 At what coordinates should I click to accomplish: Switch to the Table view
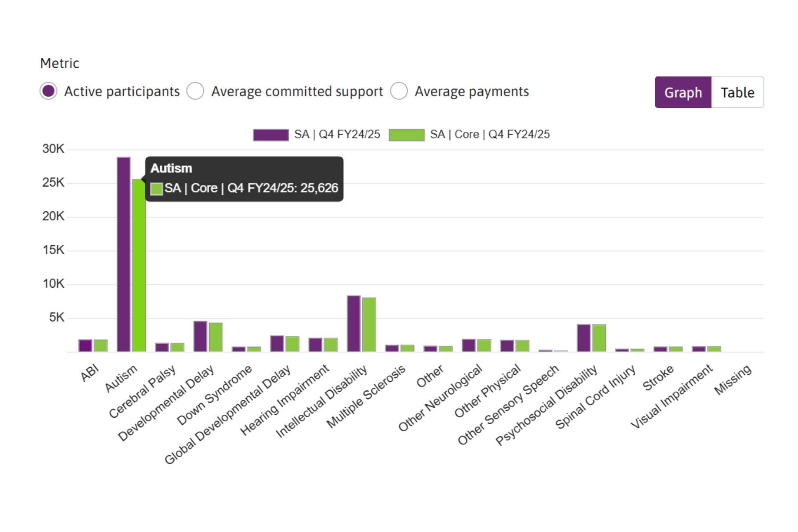click(x=738, y=92)
